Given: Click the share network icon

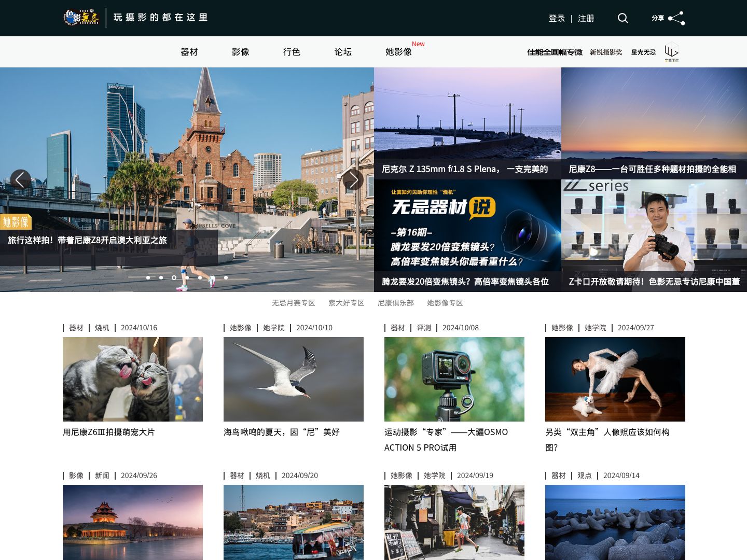Looking at the screenshot, I should coord(676,18).
